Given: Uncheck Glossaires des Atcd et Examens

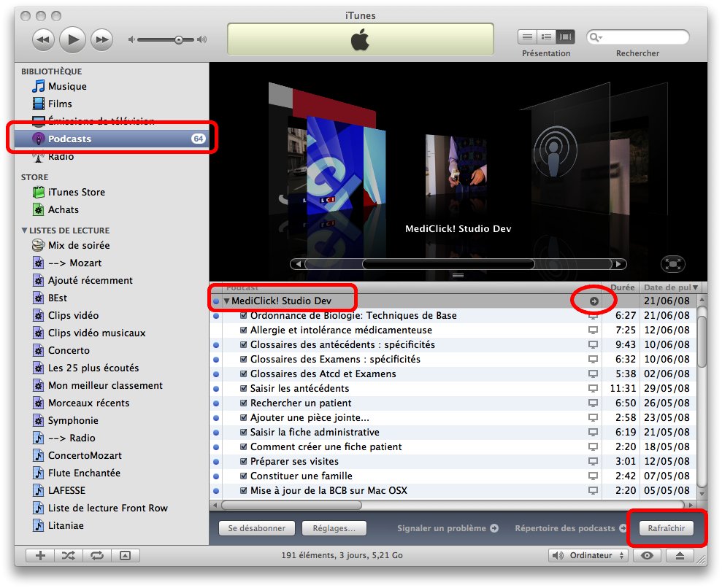Looking at the screenshot, I should 244,374.
